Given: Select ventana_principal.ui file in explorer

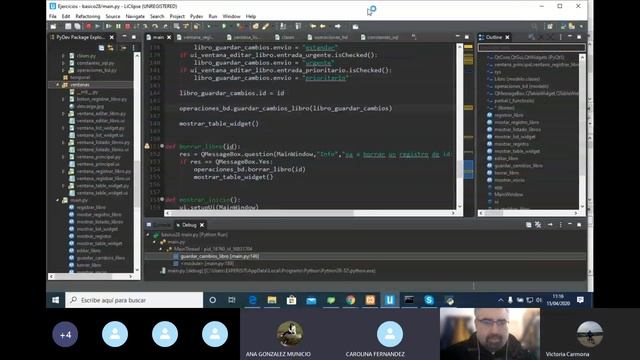Looking at the screenshot, I should point(98,164).
